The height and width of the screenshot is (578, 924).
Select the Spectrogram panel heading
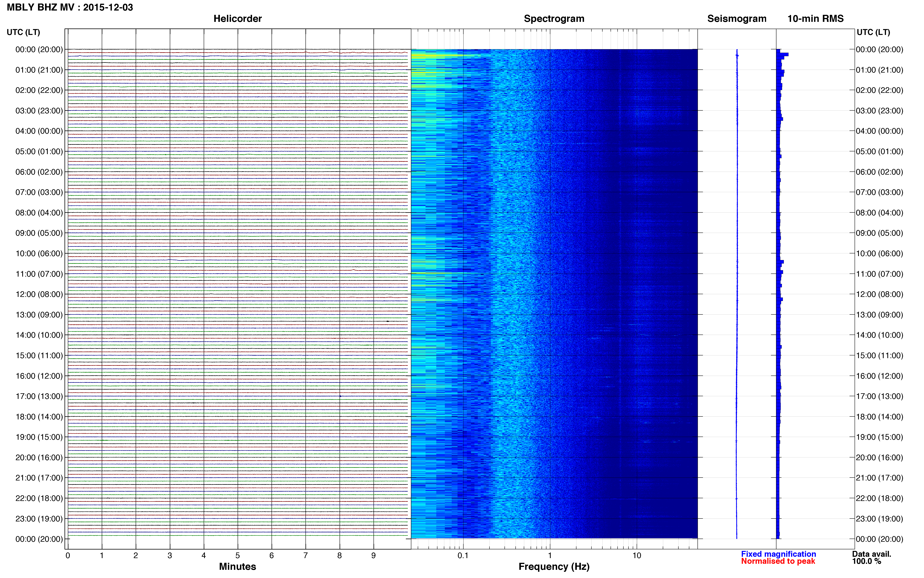point(554,19)
